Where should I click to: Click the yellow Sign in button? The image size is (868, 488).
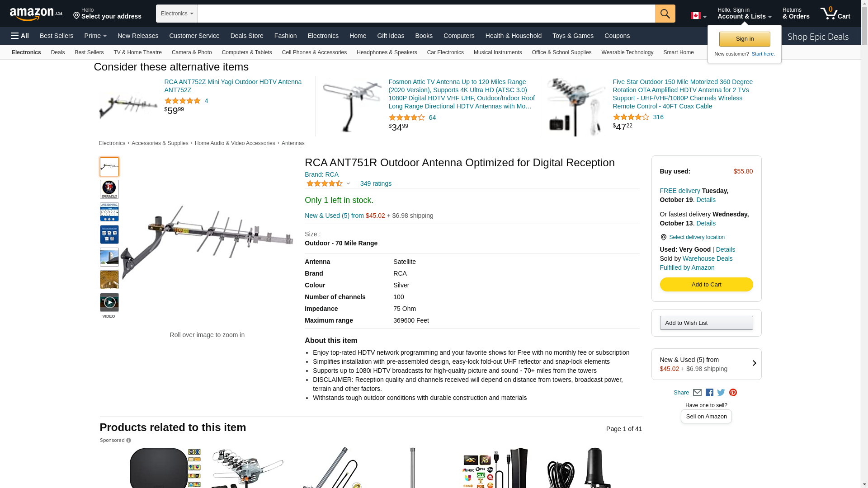[x=745, y=39]
